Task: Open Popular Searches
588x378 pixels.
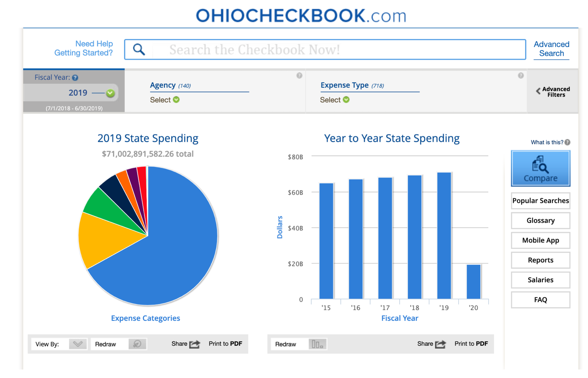Action: (540, 201)
